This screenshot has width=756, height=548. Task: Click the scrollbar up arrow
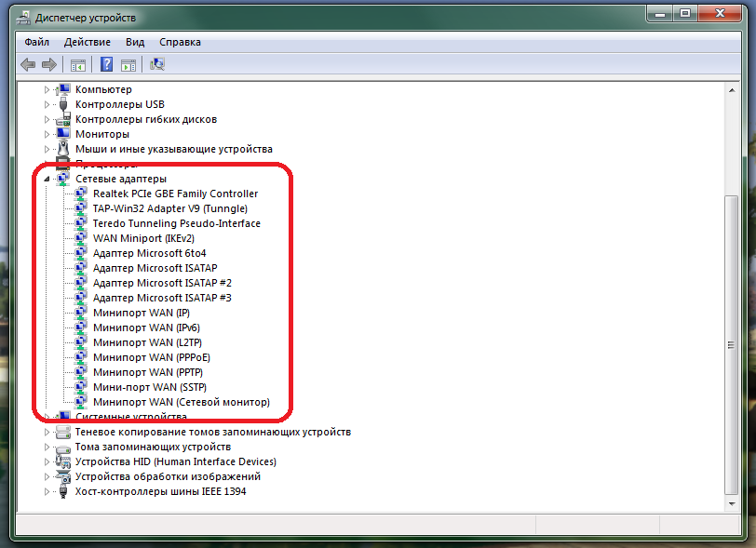[x=732, y=90]
